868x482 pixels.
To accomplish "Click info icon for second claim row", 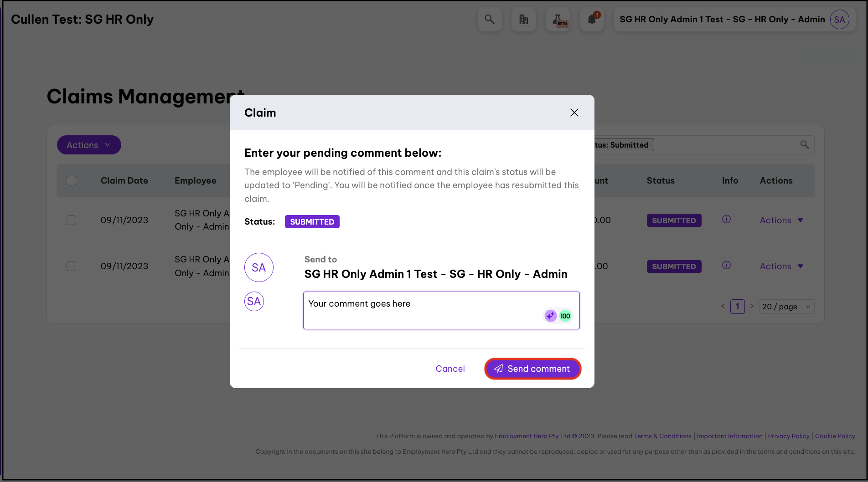I will pos(726,266).
